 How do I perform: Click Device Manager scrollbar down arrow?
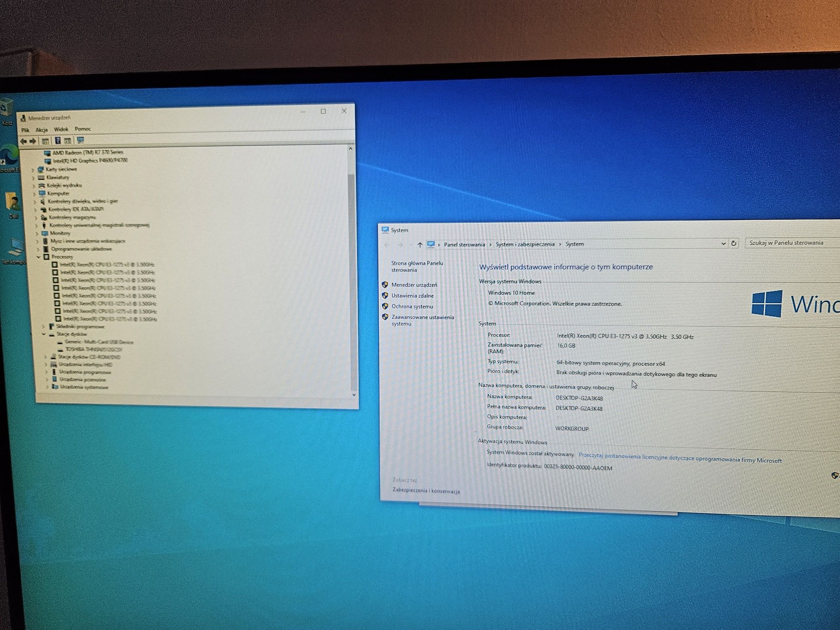click(x=354, y=395)
